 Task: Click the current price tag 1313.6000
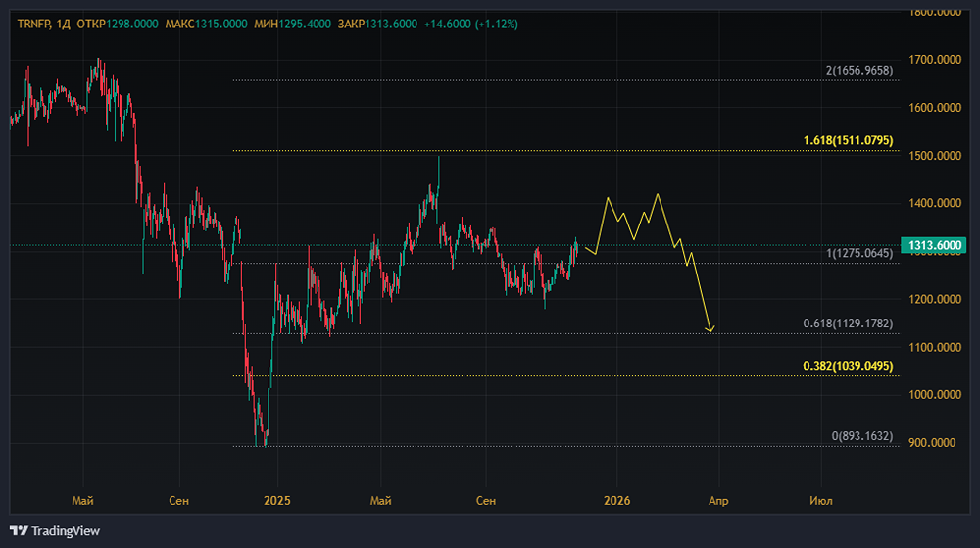[933, 245]
